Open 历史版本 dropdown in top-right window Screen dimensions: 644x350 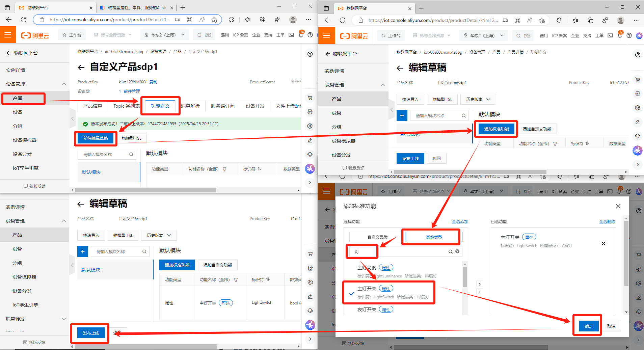coord(478,100)
